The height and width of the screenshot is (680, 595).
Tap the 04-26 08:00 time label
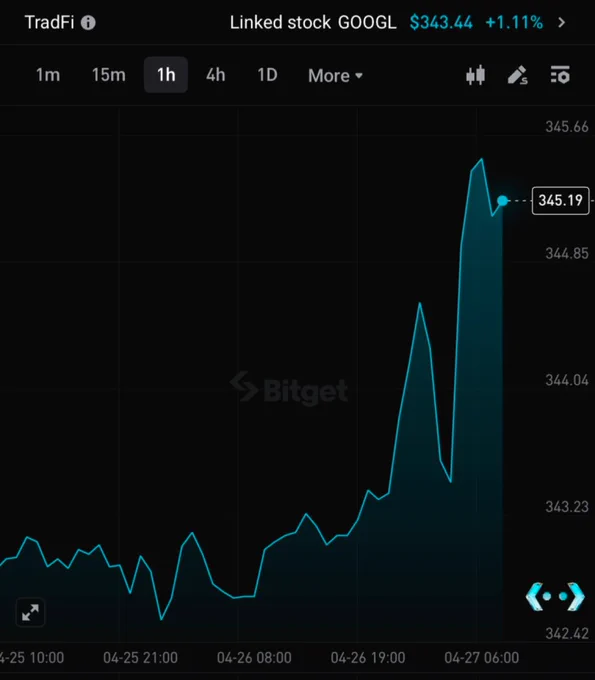pos(254,658)
